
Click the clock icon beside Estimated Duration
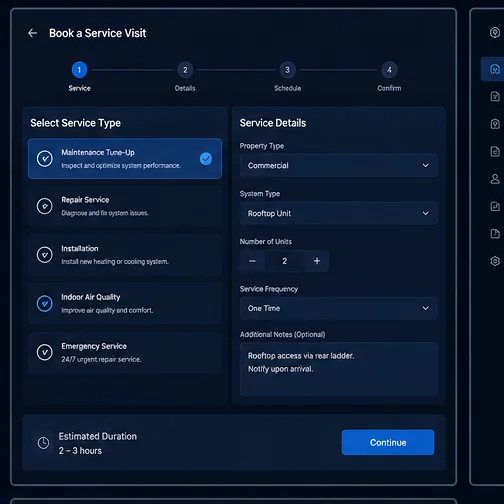click(43, 443)
